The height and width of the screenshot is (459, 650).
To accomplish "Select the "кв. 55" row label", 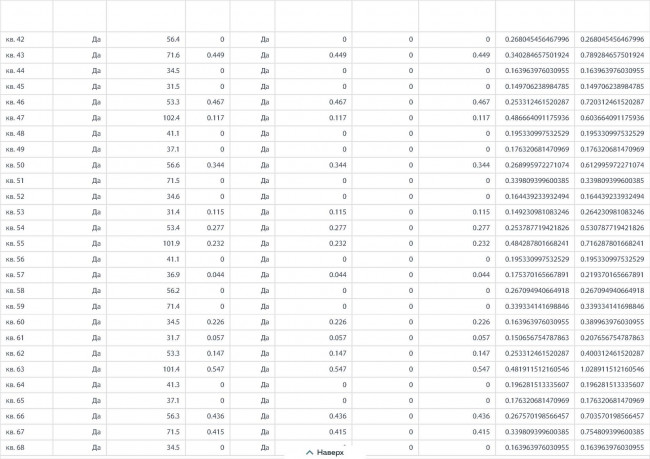I will (x=15, y=243).
